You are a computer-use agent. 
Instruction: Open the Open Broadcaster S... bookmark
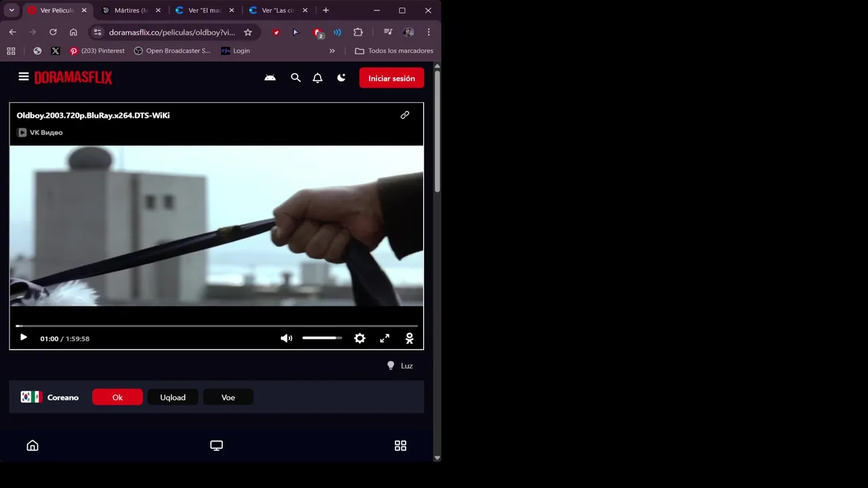[x=172, y=51]
